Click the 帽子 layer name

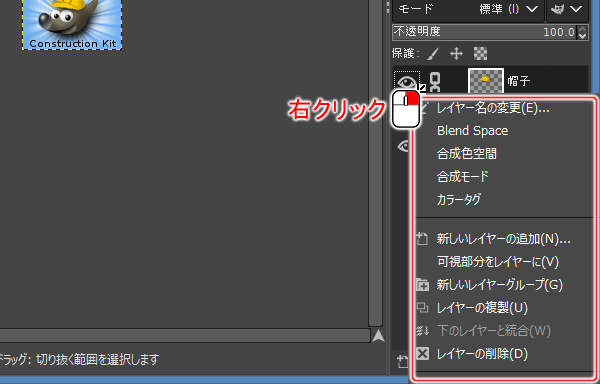tap(518, 81)
